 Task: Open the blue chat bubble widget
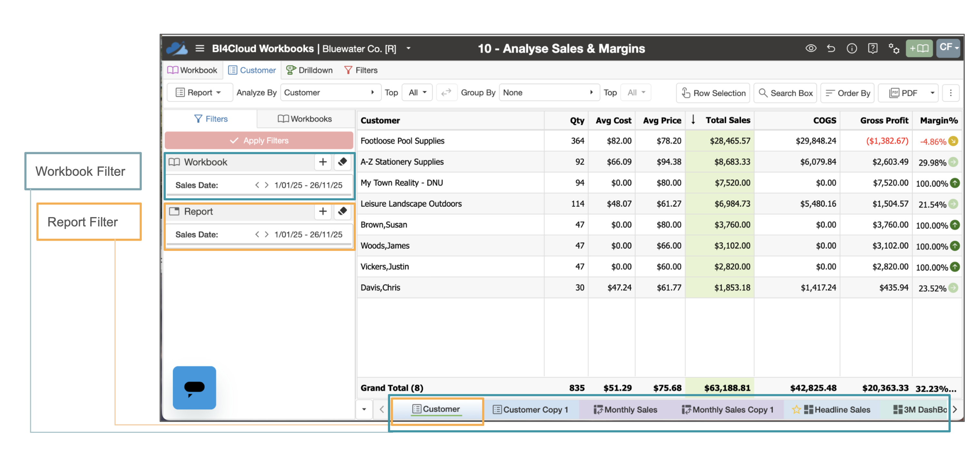click(x=194, y=388)
